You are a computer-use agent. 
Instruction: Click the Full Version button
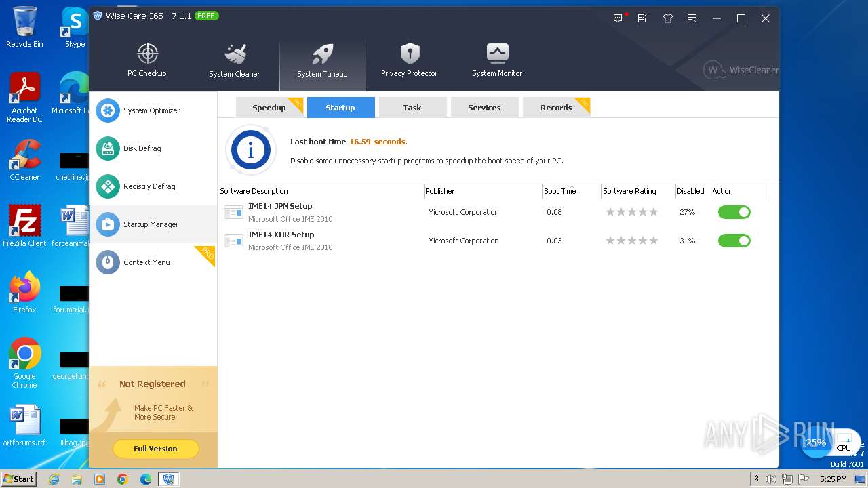tap(155, 449)
